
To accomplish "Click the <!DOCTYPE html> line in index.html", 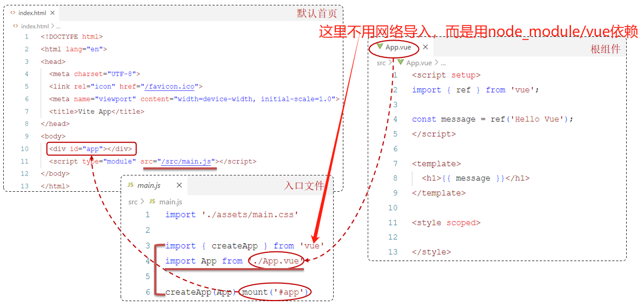I will pyautogui.click(x=71, y=37).
